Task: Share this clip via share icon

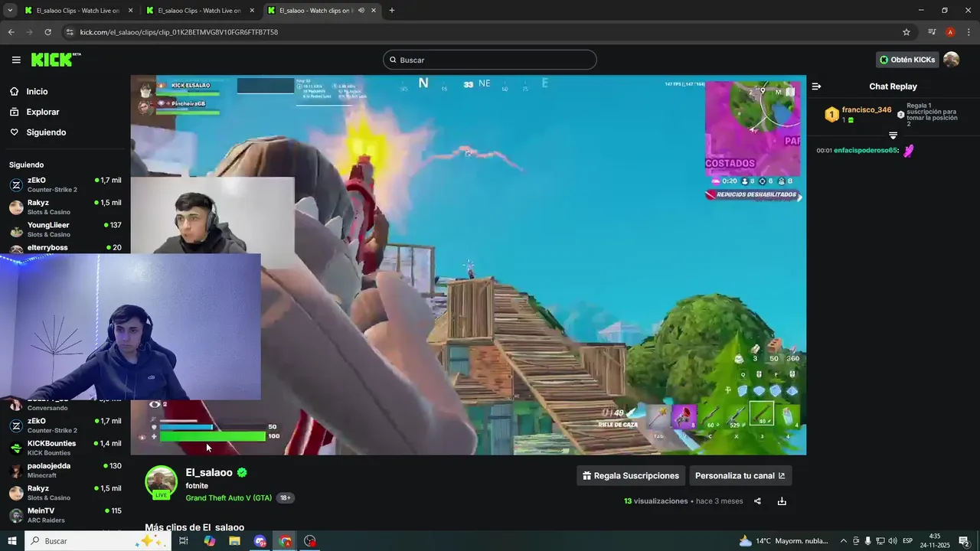Action: (757, 501)
